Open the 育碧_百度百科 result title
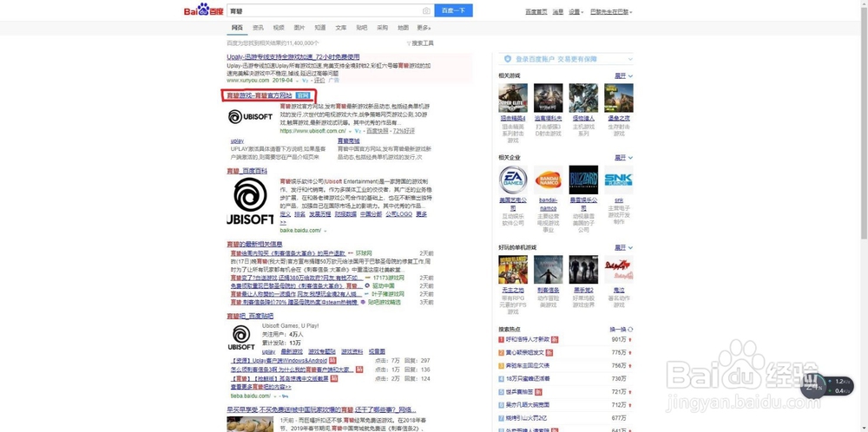The image size is (868, 432). (x=247, y=171)
